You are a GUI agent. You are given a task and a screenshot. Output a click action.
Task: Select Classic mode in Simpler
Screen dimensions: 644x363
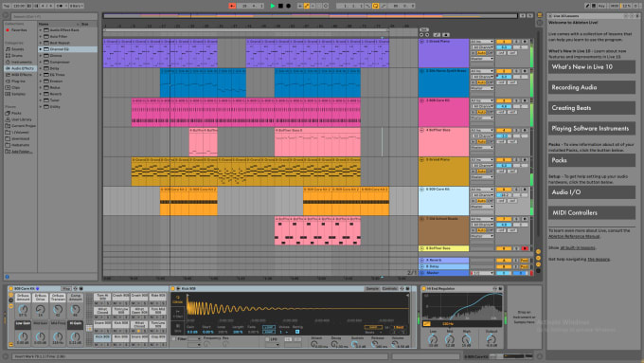pyautogui.click(x=177, y=300)
